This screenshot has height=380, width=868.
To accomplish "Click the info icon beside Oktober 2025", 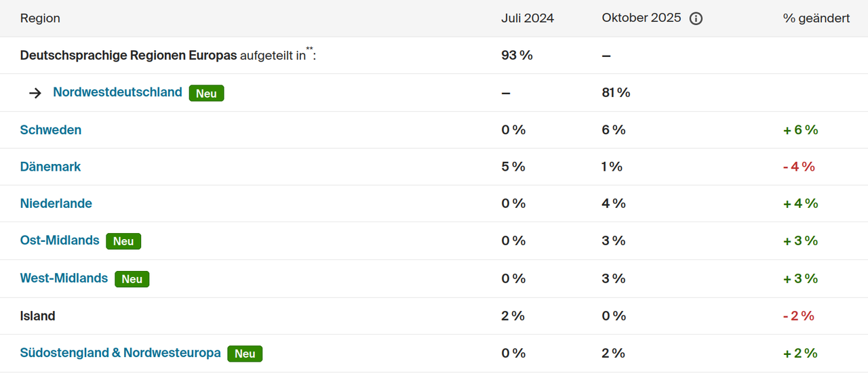I will coord(696,19).
